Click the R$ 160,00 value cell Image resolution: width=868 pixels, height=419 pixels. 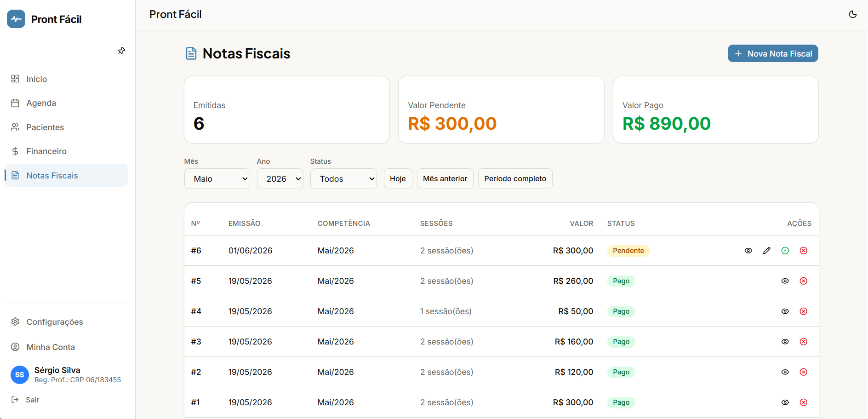pos(574,342)
